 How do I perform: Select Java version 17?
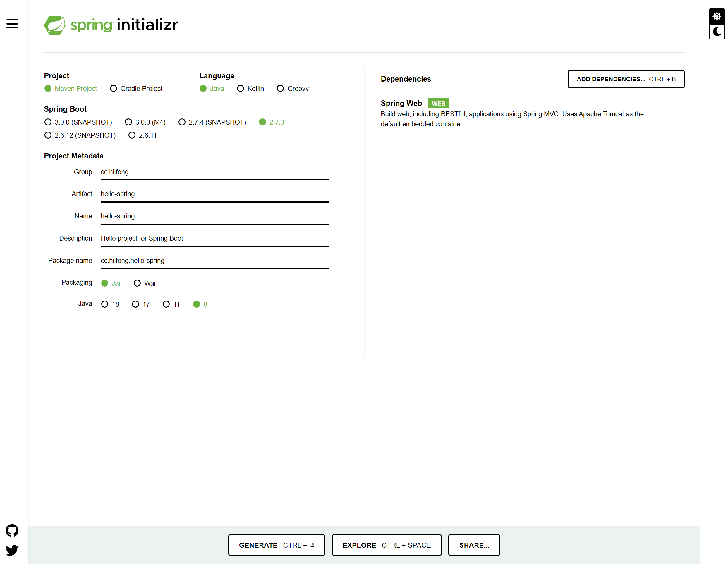tap(135, 304)
